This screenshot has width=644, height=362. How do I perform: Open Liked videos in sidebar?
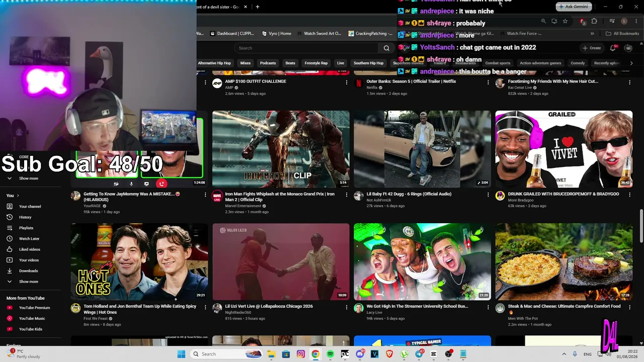click(30, 249)
